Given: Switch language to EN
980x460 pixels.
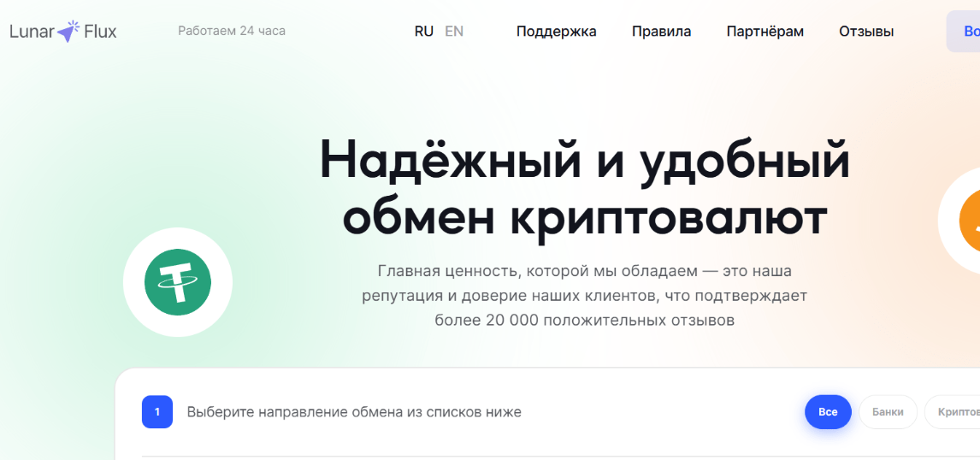Looking at the screenshot, I should pyautogui.click(x=454, y=32).
